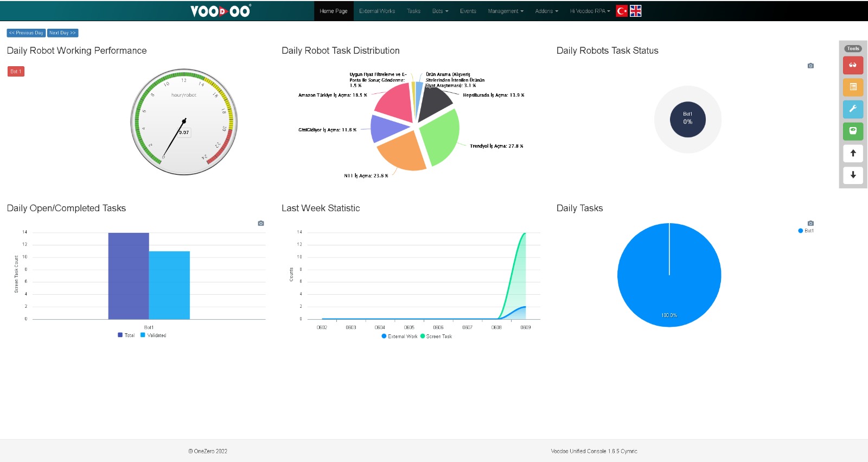The height and width of the screenshot is (462, 868).
Task: Click the Trendyol pie slice in green
Action: (442, 138)
